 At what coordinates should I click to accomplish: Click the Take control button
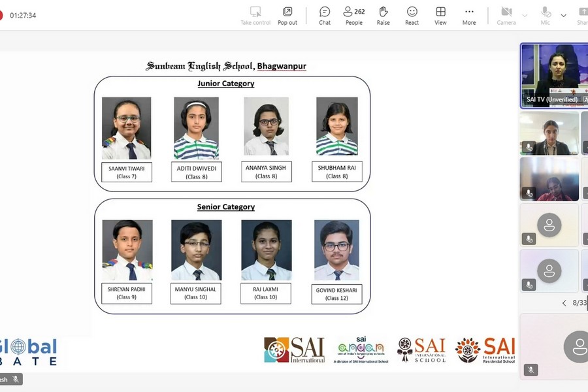pos(255,15)
